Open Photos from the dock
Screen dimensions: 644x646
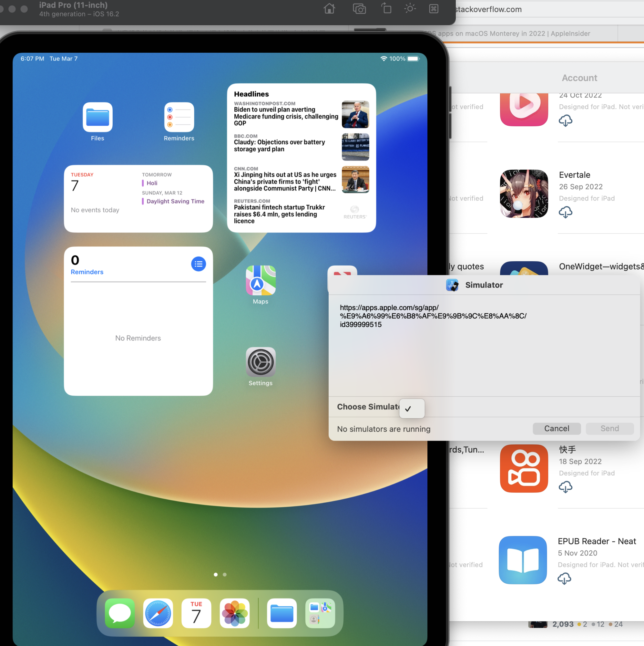(234, 613)
